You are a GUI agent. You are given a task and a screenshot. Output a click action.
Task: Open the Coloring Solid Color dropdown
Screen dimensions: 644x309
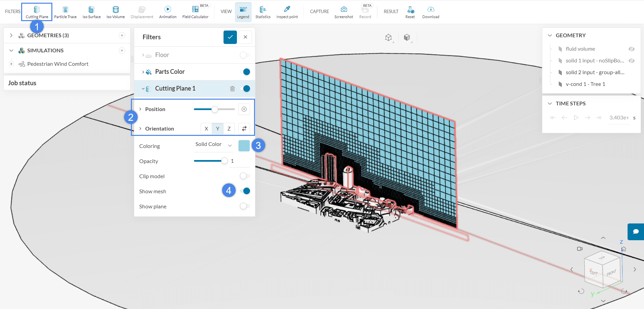213,145
